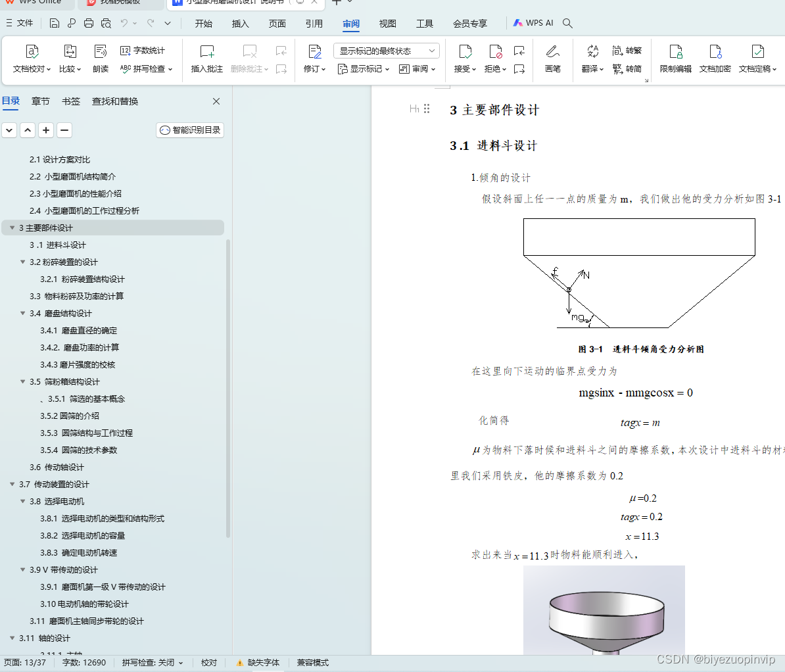Toggle 修订 track changes
This screenshot has height=672, width=785.
pyautogui.click(x=314, y=59)
